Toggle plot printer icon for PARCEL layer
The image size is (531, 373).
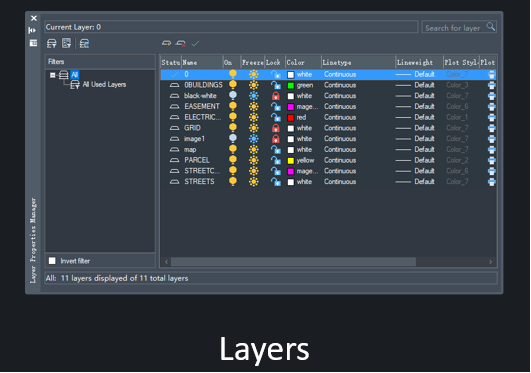pyautogui.click(x=491, y=160)
